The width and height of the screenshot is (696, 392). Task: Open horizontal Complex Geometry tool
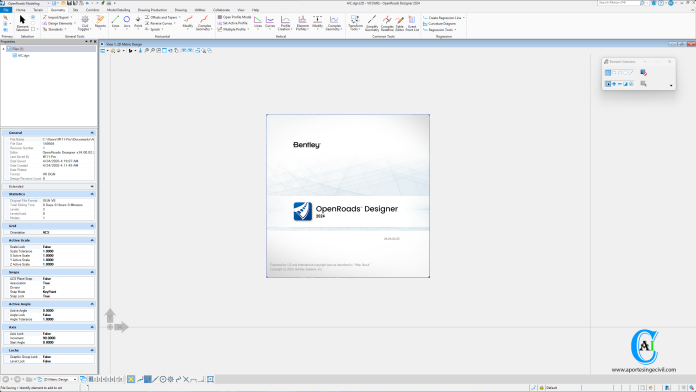pyautogui.click(x=204, y=23)
